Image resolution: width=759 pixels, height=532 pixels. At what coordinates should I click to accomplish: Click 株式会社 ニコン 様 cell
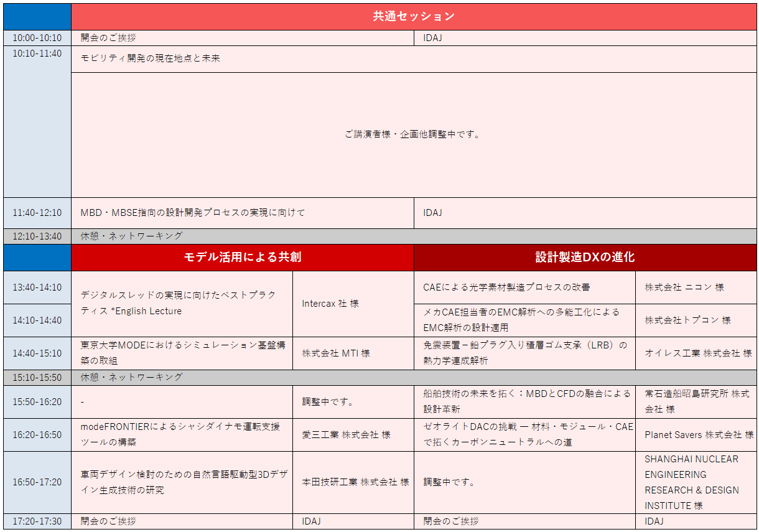pos(696,287)
